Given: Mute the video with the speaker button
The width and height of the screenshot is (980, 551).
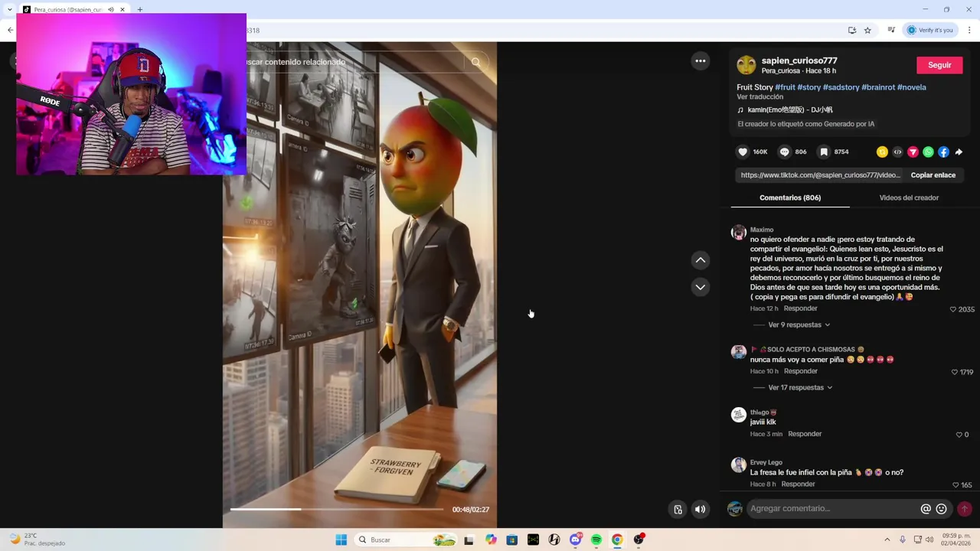Looking at the screenshot, I should [700, 509].
